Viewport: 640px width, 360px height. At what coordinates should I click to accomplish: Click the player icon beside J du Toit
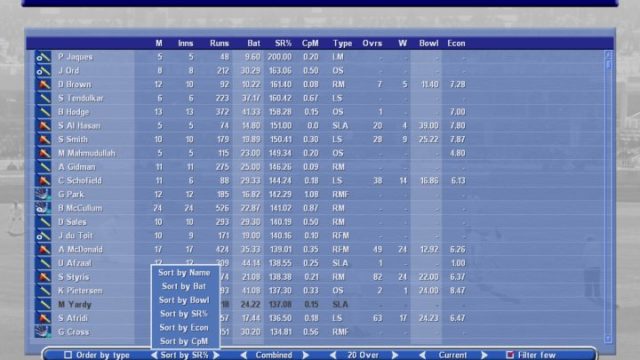[43, 236]
